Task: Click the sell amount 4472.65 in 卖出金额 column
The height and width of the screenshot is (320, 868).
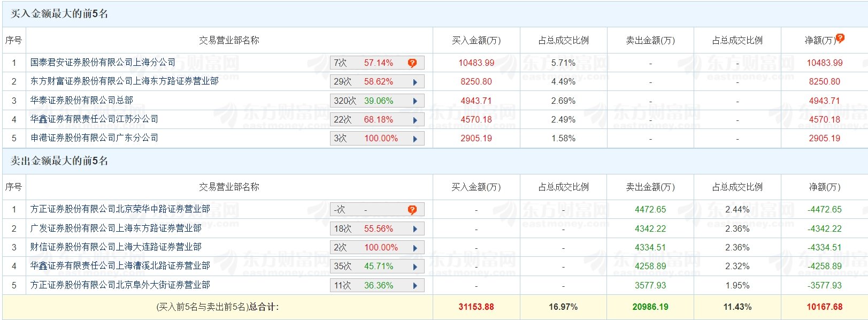Action: coord(650,210)
